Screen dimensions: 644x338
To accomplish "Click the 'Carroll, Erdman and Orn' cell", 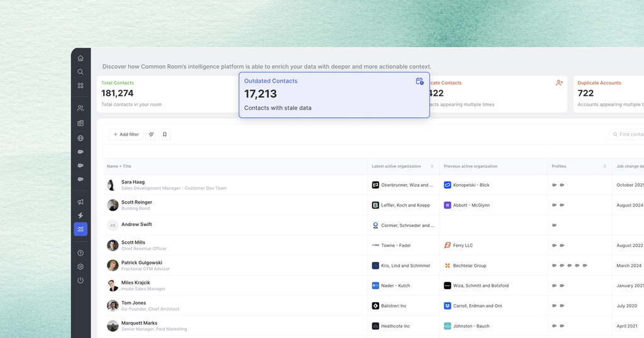I will tap(493, 305).
